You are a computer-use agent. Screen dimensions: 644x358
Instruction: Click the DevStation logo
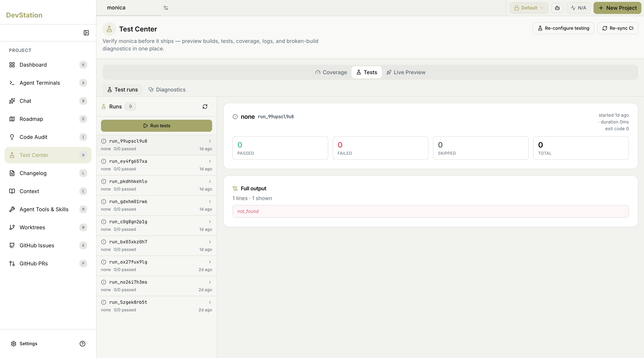tap(24, 15)
